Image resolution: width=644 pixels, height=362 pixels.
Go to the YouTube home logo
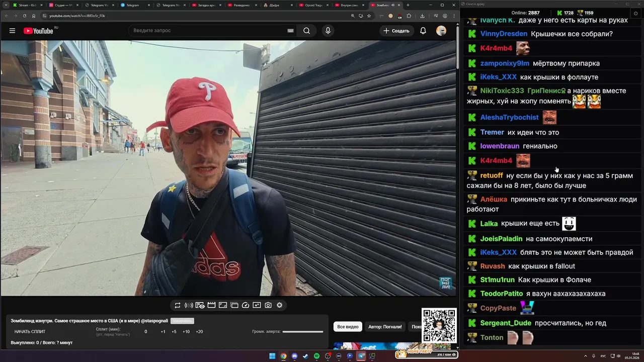[38, 31]
